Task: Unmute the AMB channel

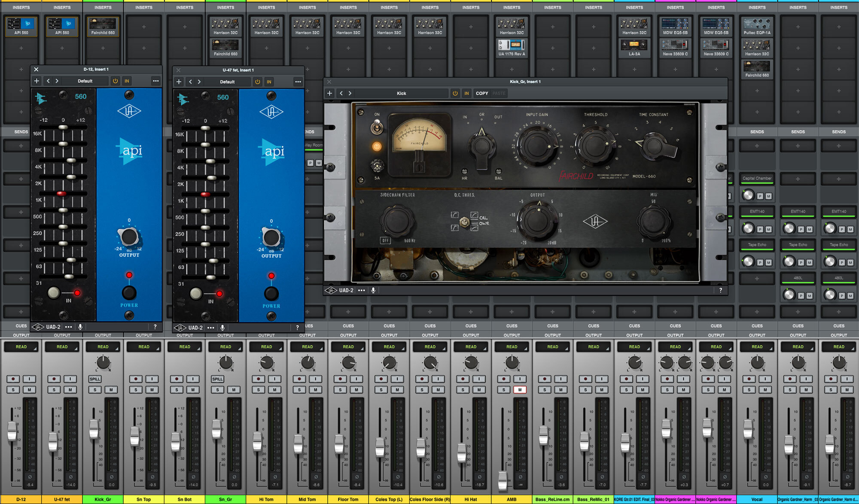Action: click(520, 390)
